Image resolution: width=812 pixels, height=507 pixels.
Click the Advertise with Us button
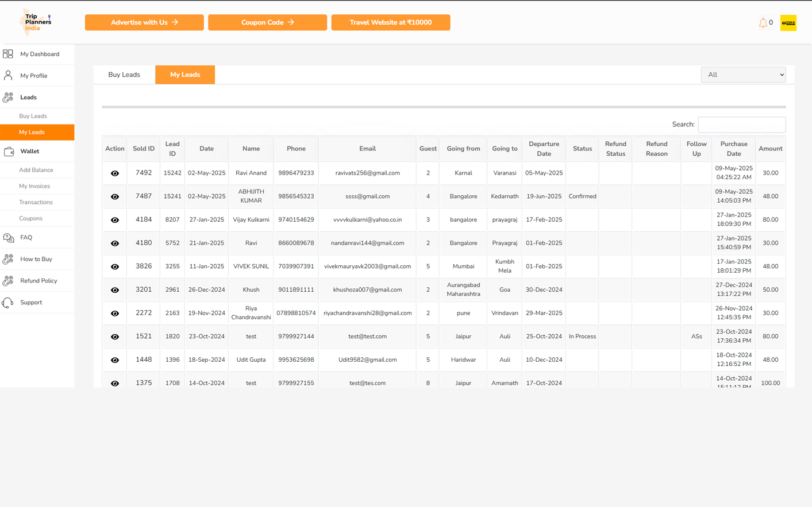click(x=144, y=22)
